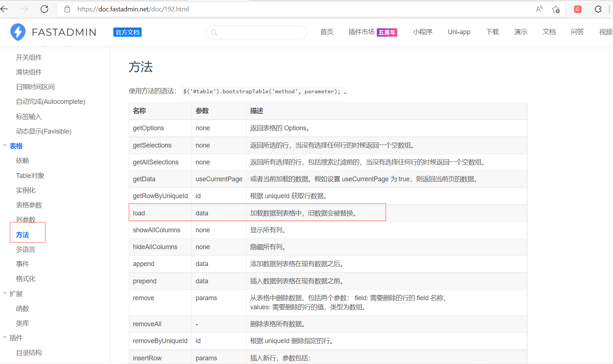Reload the page with the refresh icon

(x=44, y=9)
